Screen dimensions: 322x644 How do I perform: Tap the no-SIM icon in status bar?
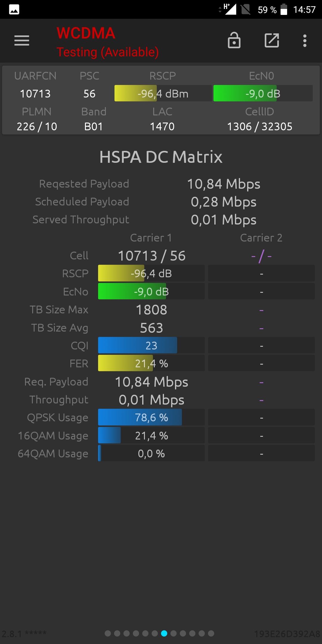click(x=246, y=10)
